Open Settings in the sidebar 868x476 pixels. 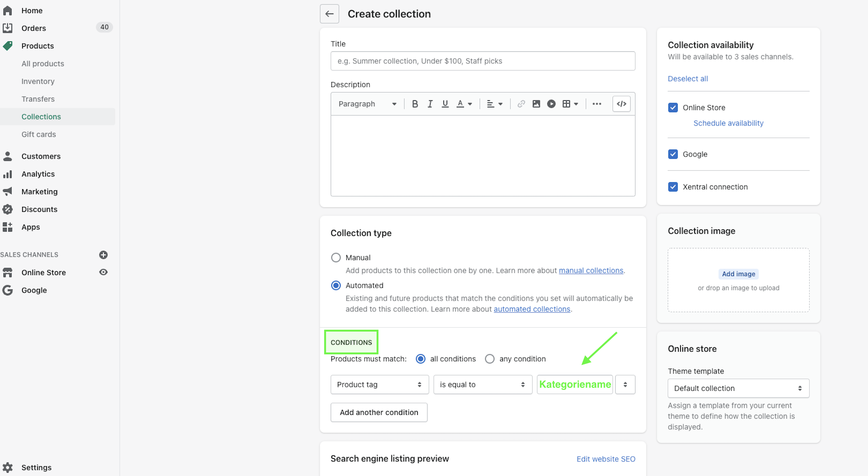pos(37,468)
